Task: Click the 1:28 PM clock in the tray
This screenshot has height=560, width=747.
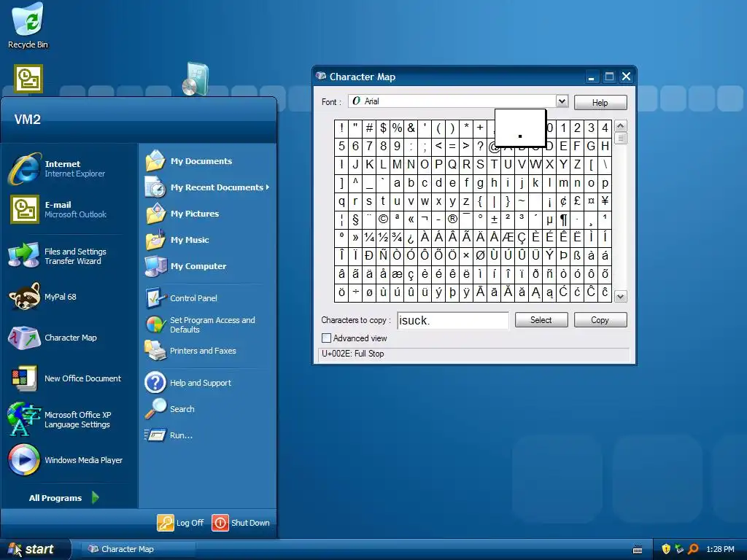Action: point(720,549)
